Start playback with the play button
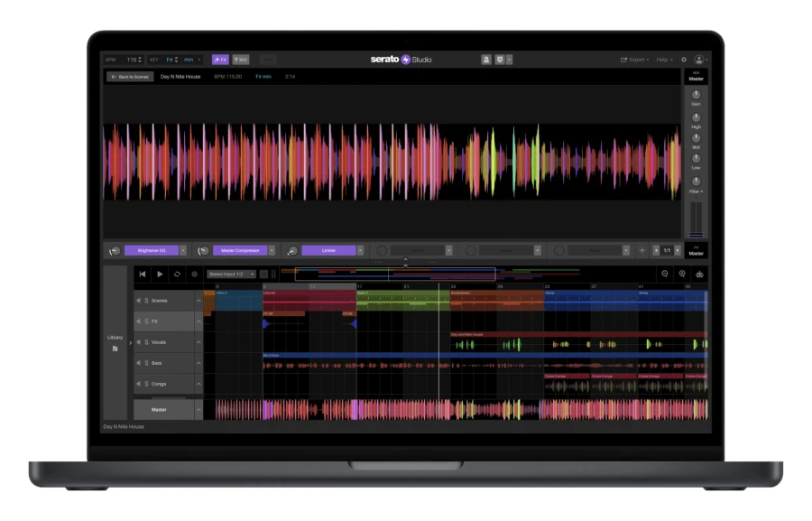The height and width of the screenshot is (521, 812). pos(160,274)
